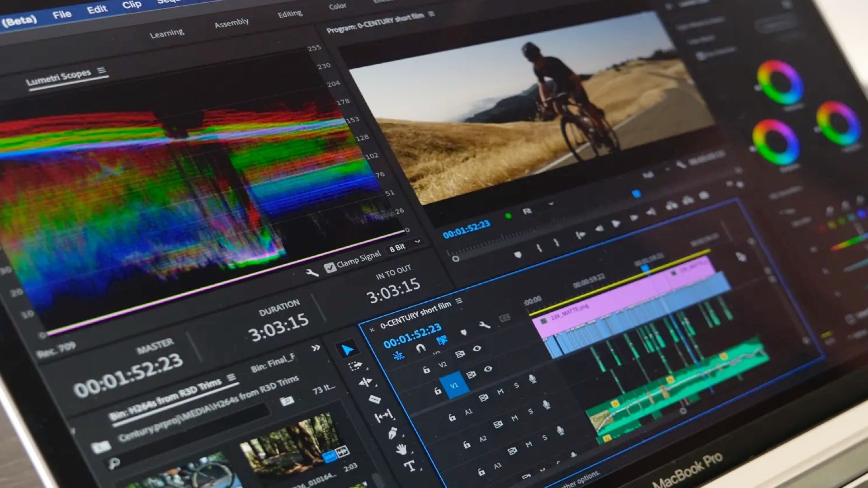Click Go to In point button
Screen dimensions: 868x488
[x=580, y=235]
